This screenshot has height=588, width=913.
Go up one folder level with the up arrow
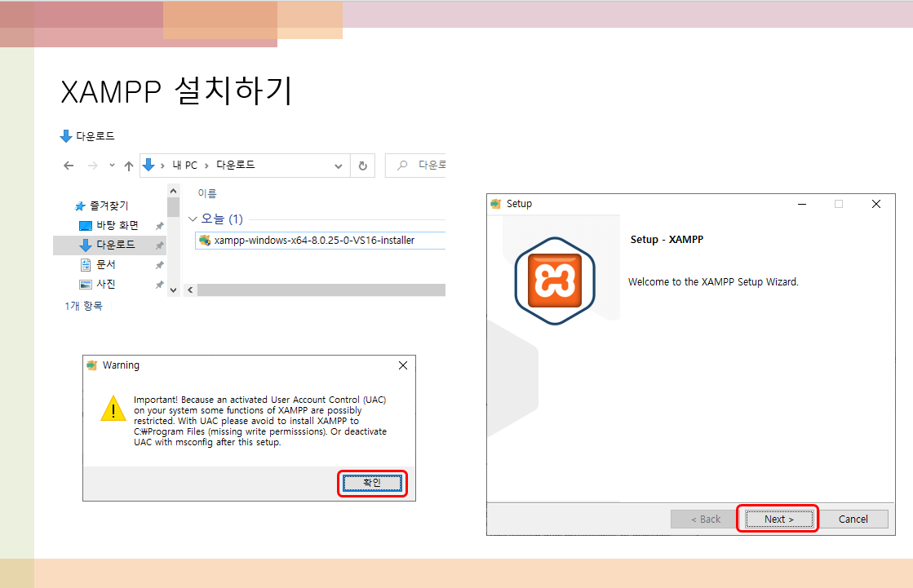[129, 166]
